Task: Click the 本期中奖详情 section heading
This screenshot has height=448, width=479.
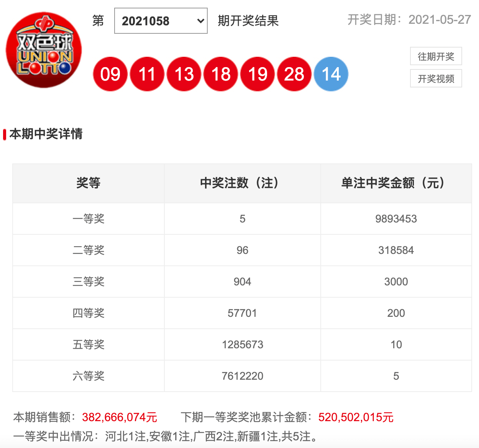Action: click(x=46, y=134)
